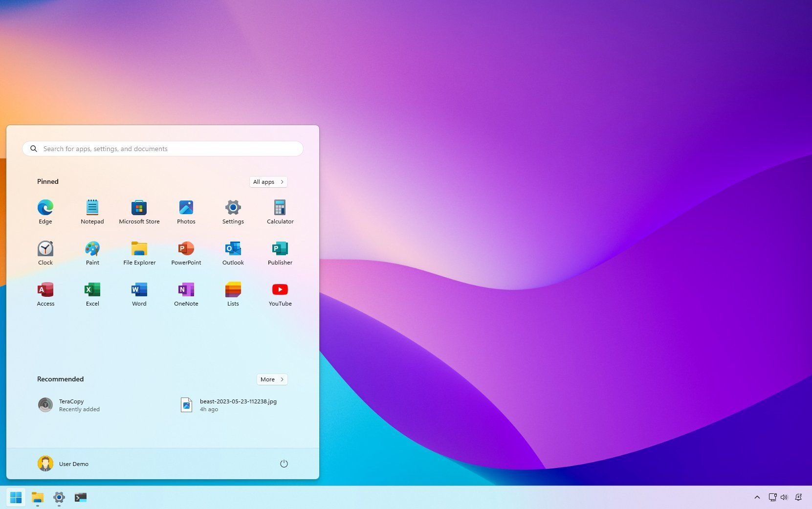The width and height of the screenshot is (812, 509).
Task: Open the All apps list
Action: (267, 181)
